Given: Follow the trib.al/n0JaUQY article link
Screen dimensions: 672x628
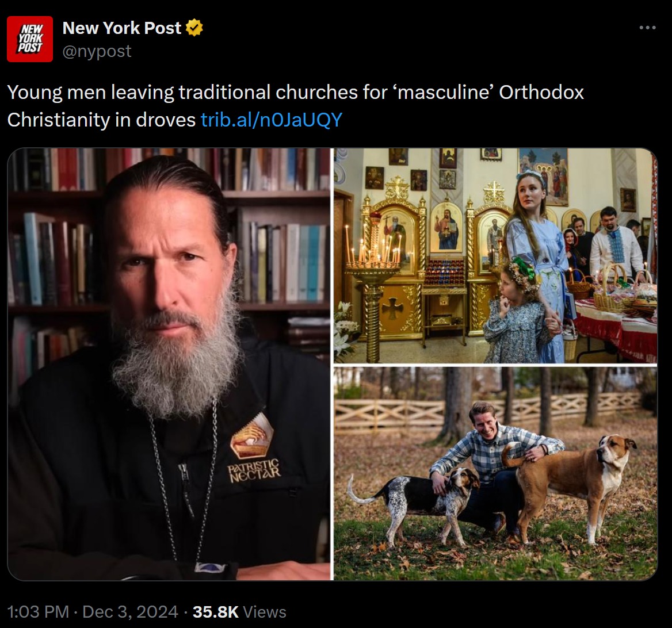Looking at the screenshot, I should click(x=272, y=120).
